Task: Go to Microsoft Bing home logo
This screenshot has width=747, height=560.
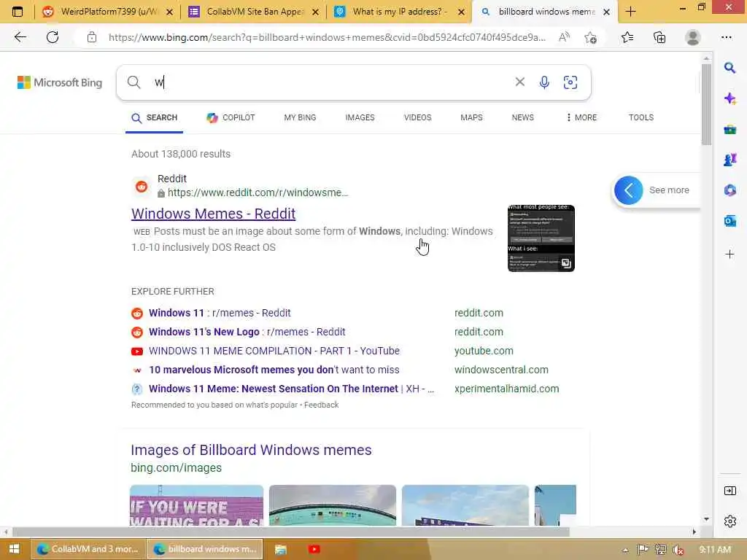Action: point(60,82)
